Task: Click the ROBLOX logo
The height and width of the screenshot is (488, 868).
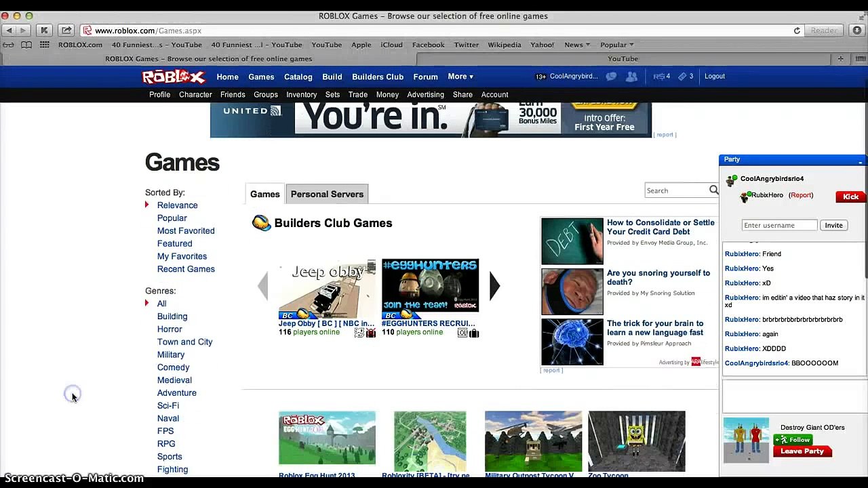Action: pyautogui.click(x=174, y=77)
